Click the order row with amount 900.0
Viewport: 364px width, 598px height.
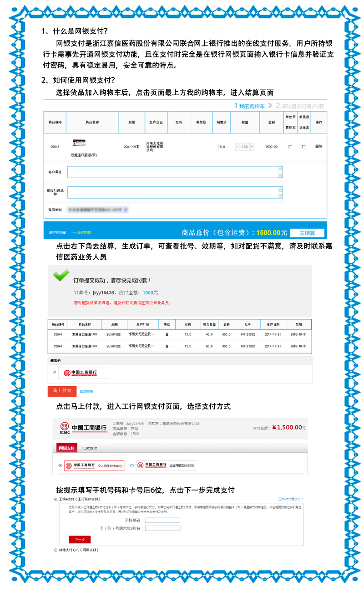180,347
